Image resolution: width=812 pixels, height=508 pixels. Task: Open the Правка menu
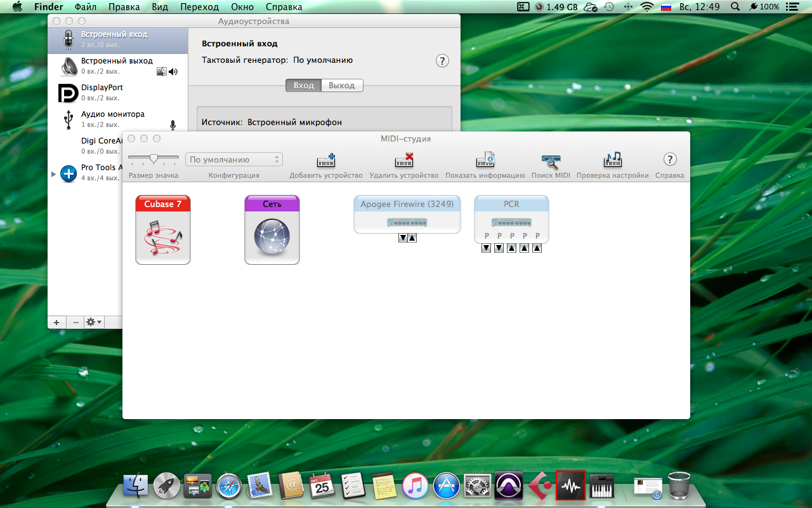click(124, 7)
